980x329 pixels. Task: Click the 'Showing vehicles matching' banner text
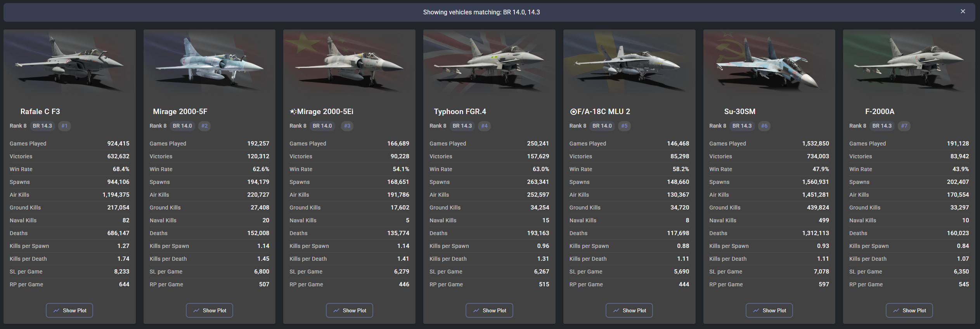tap(481, 12)
